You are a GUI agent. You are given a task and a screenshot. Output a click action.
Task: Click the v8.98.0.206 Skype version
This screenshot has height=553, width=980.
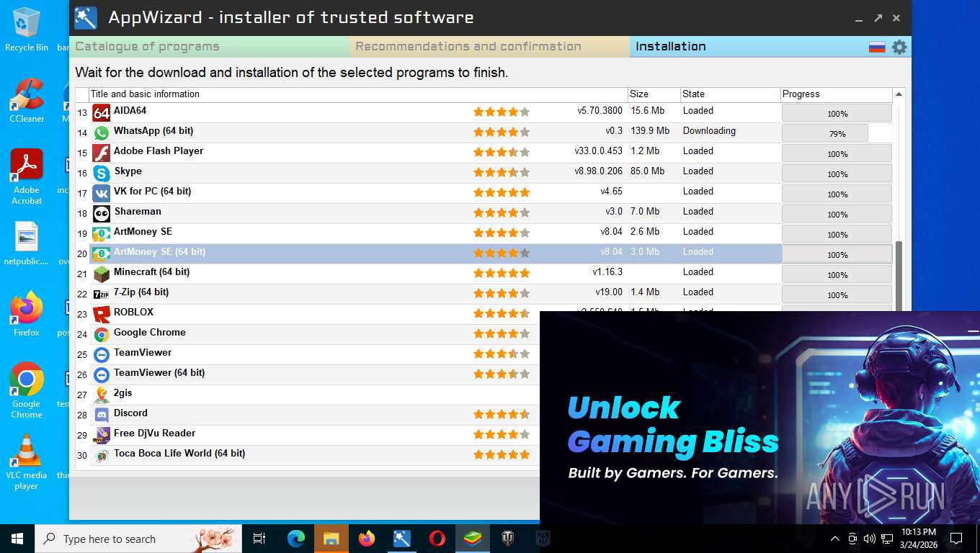pos(598,171)
